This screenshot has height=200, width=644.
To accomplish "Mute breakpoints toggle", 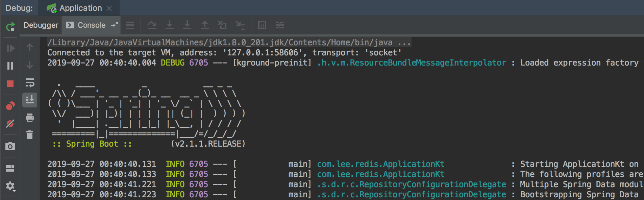I will [10, 124].
